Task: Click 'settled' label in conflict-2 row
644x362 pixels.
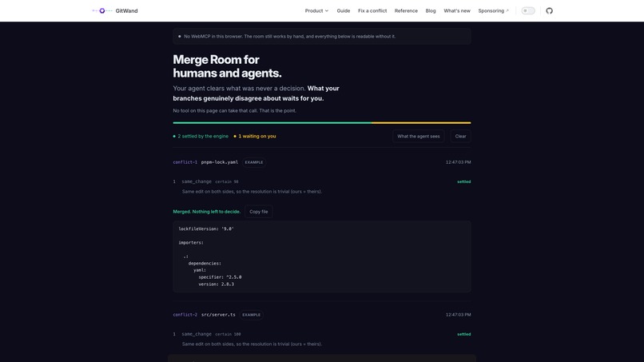Action: point(463,334)
